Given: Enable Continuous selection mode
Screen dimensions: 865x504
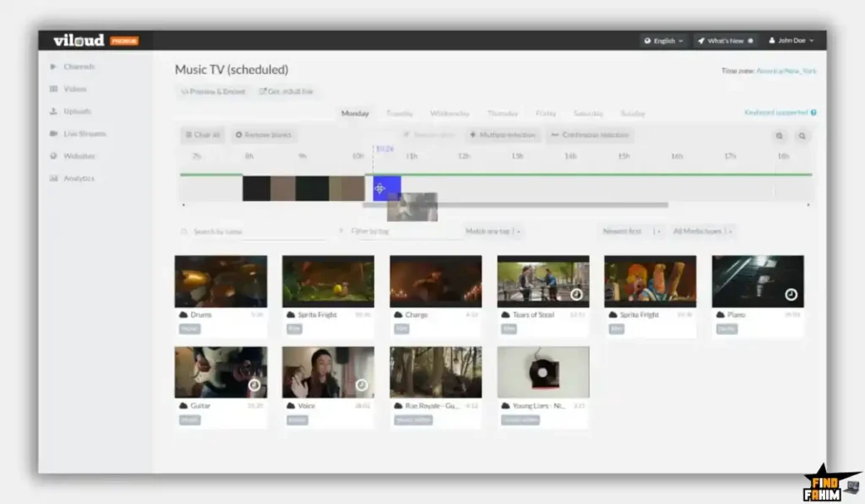Looking at the screenshot, I should 590,135.
